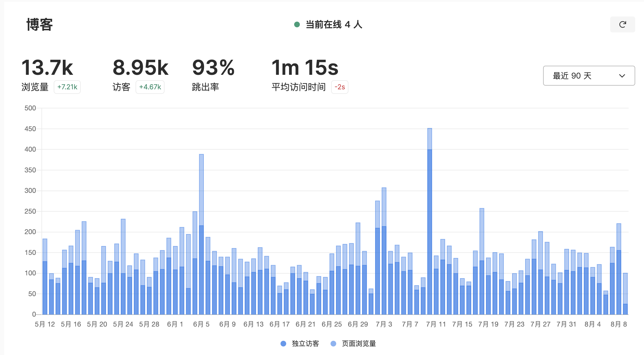Click the green online status dot
Viewport: 644px width, 355px height.
click(297, 24)
